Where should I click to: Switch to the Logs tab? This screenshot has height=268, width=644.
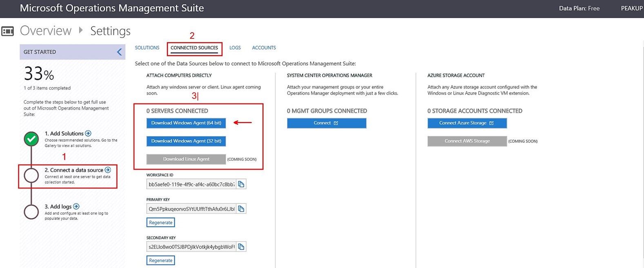click(235, 48)
